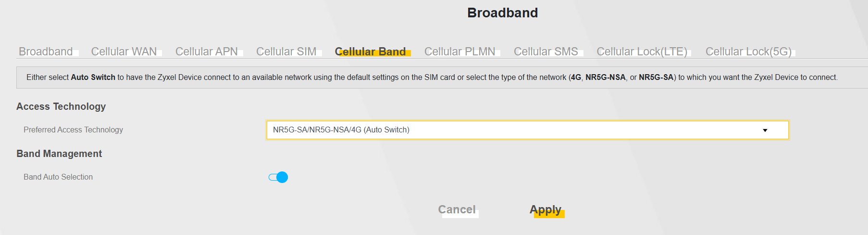Apply the cellular band settings
The height and width of the screenshot is (235, 868).
[546, 209]
